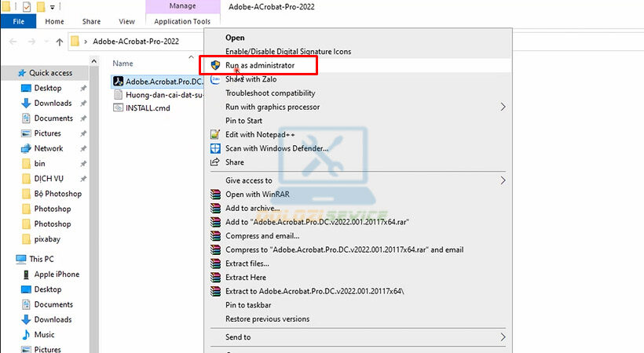Viewport: 644px width, 353px height.
Task: Click the Run as administrator shield icon
Action: click(215, 65)
